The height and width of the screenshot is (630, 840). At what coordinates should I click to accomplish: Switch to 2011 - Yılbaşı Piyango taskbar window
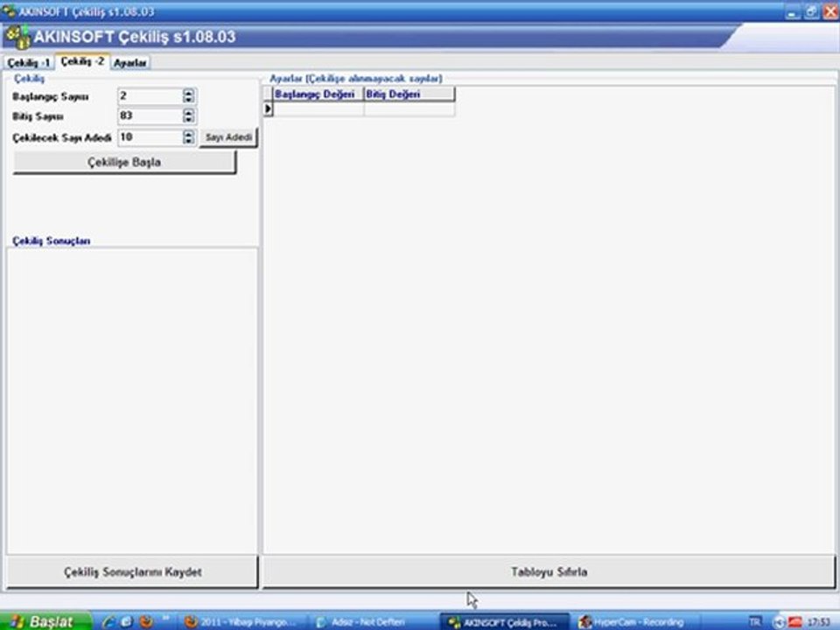241,622
